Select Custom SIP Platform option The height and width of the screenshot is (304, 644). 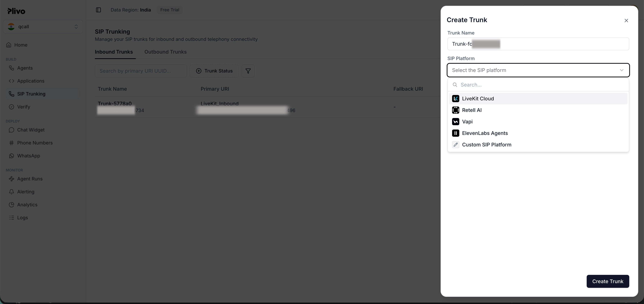click(x=538, y=145)
